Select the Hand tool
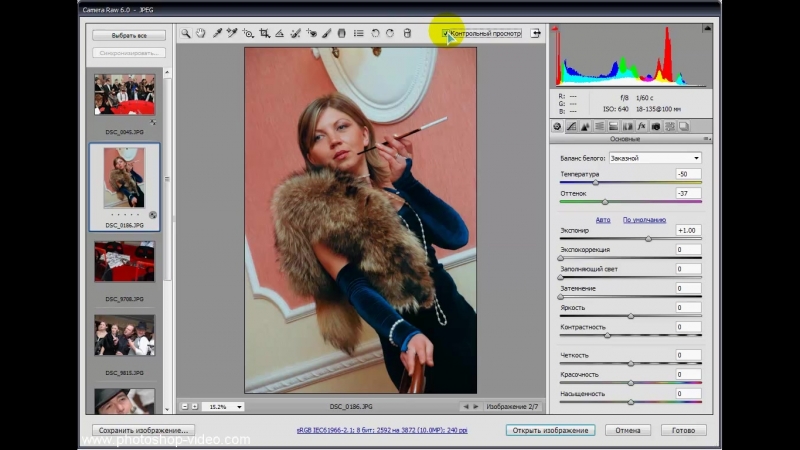 [201, 33]
